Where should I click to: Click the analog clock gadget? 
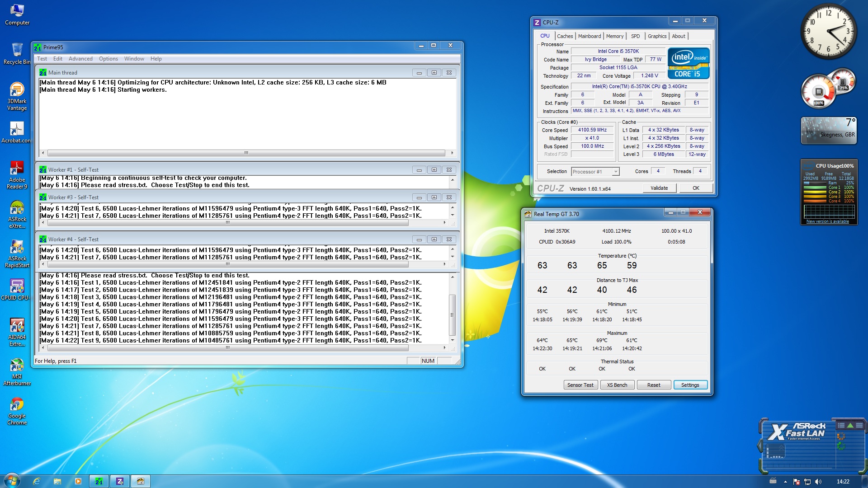pyautogui.click(x=828, y=32)
